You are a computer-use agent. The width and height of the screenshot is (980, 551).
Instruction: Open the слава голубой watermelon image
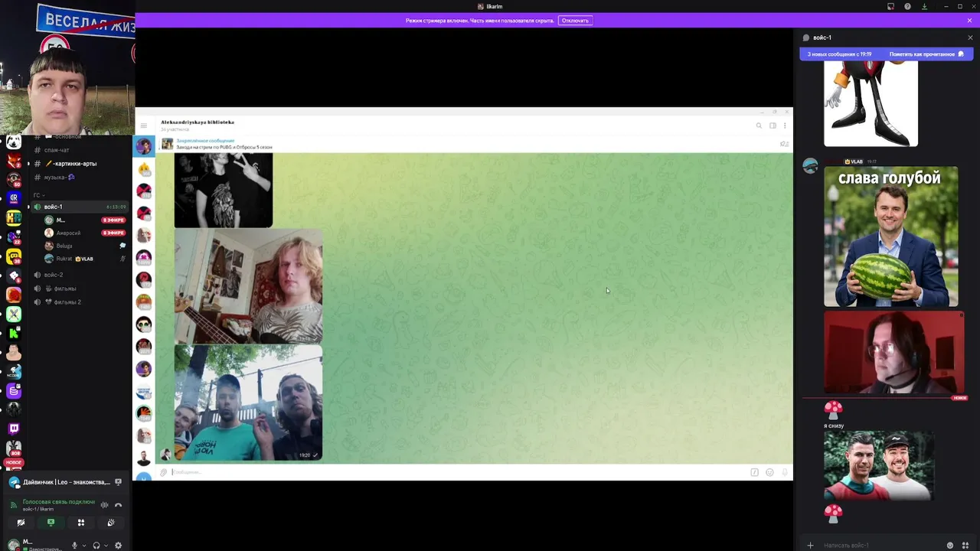point(890,236)
